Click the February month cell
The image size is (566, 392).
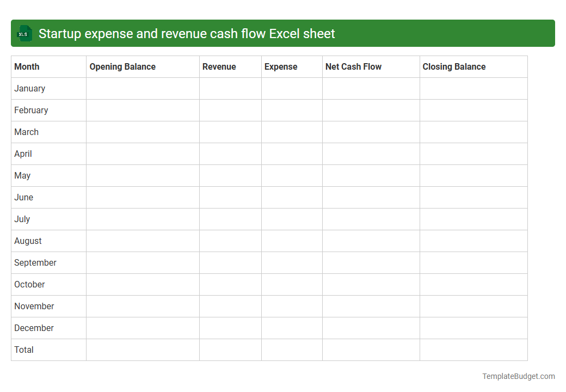click(x=31, y=110)
